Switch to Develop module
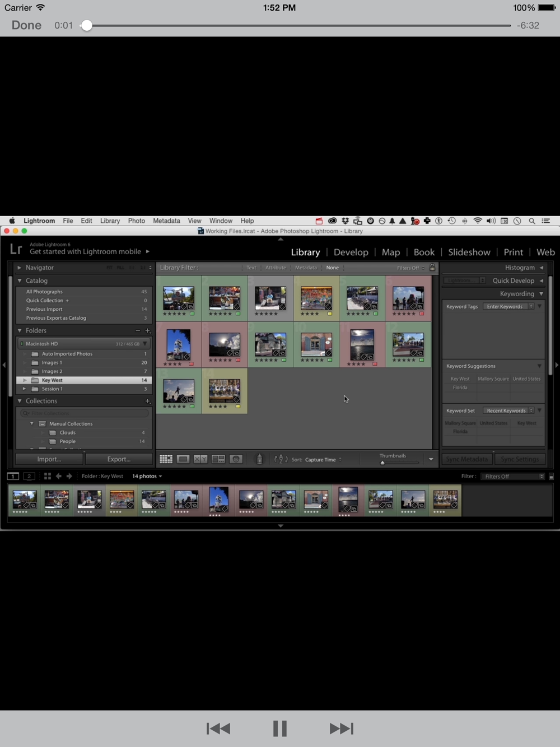The height and width of the screenshot is (747, 560). pos(351,252)
